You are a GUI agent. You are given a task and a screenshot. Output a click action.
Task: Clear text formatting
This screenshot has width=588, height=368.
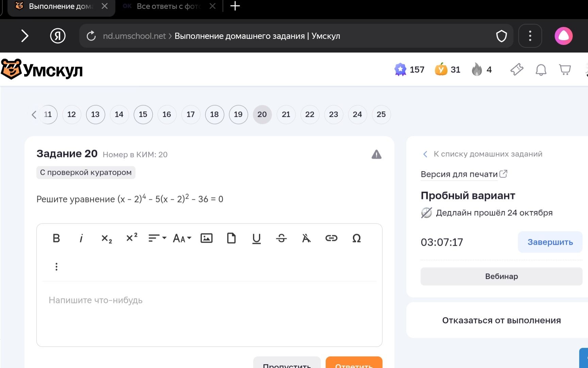[306, 238]
